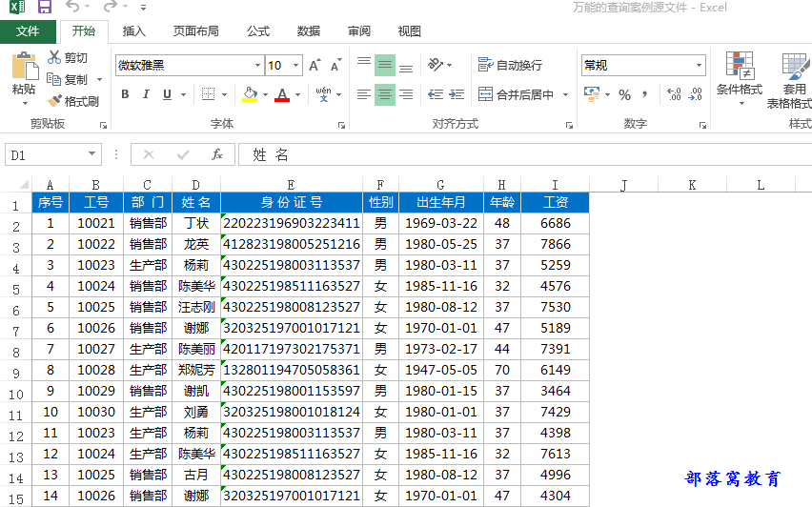The height and width of the screenshot is (507, 812).
Task: Open the 文件 File tab
Action: (x=28, y=31)
